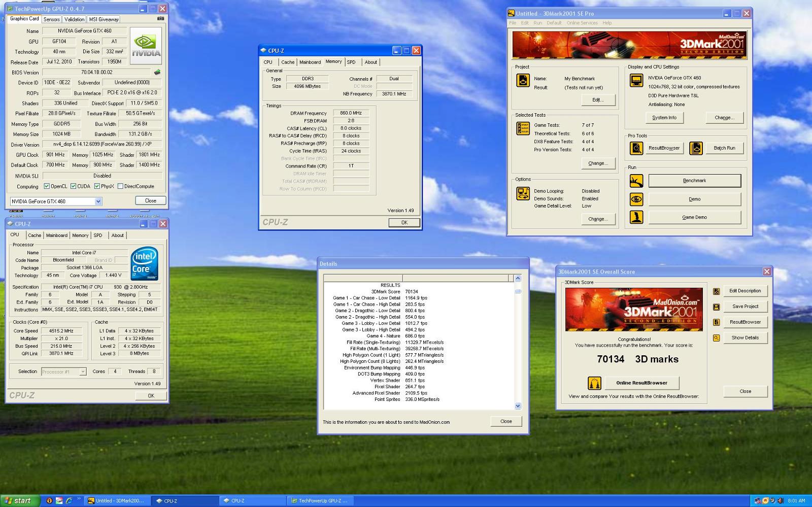Click the DRAM Frequency 860.0 MHz value

click(351, 113)
